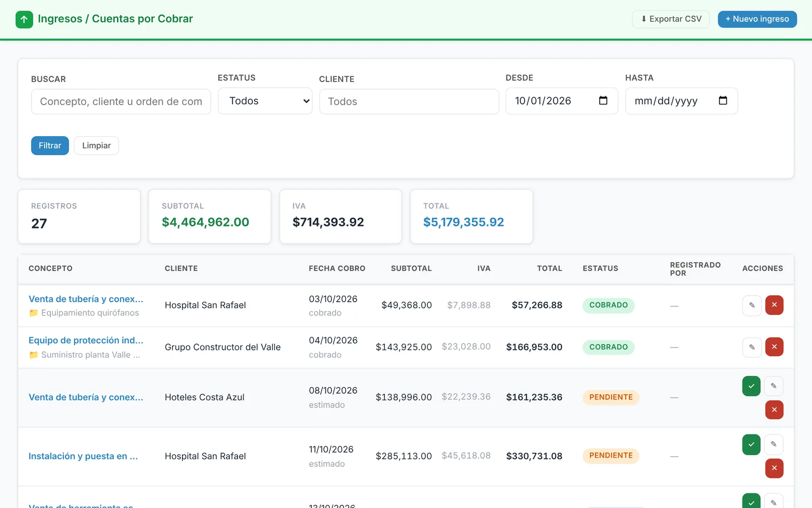Click the green up-arrow Ingresos logo icon

[x=24, y=19]
